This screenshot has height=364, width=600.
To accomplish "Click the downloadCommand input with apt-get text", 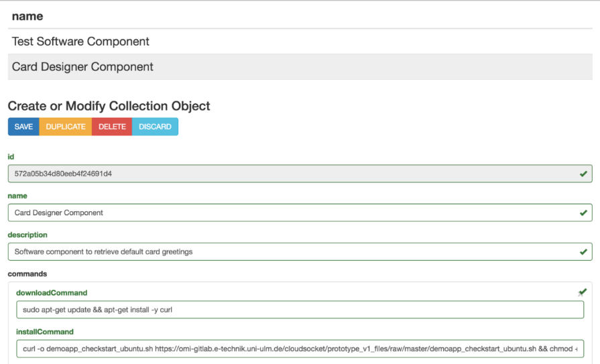I will tap(300, 310).
